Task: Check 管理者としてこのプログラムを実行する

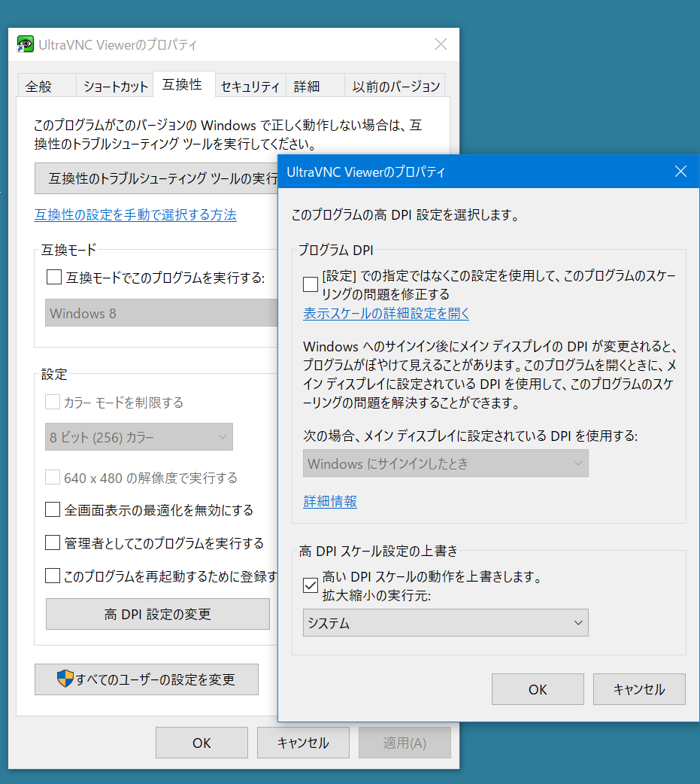Action: (53, 542)
